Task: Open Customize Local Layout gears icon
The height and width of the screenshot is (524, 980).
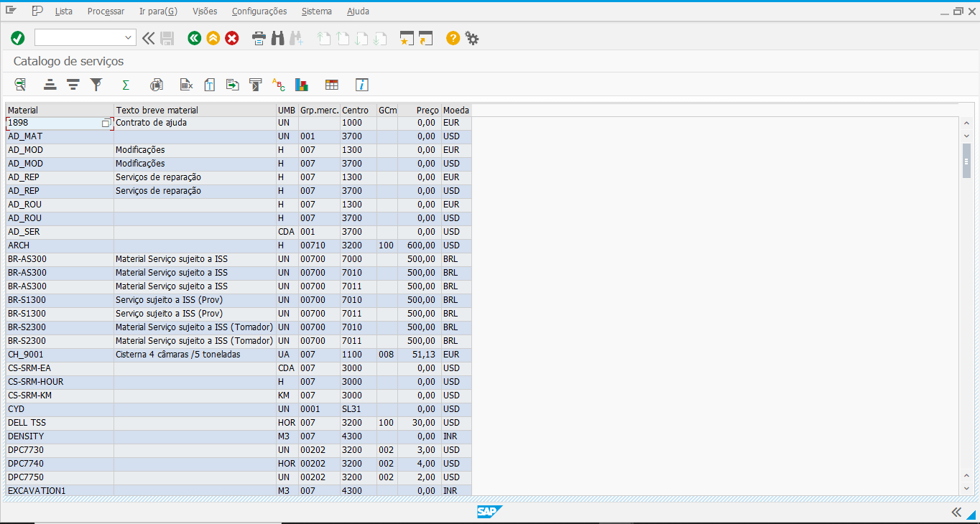Action: pos(472,38)
